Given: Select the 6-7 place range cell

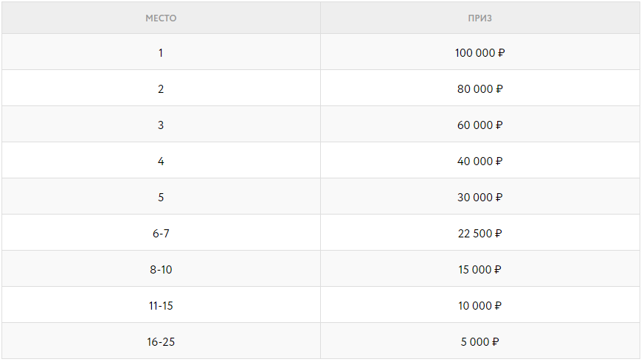Looking at the screenshot, I should (x=161, y=234).
